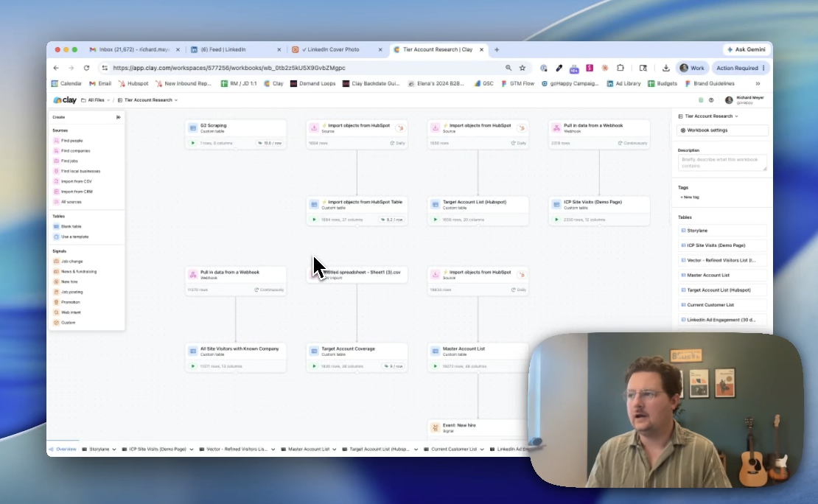The width and height of the screenshot is (818, 504).
Task: Open the Hubspot bookmark
Action: [133, 83]
